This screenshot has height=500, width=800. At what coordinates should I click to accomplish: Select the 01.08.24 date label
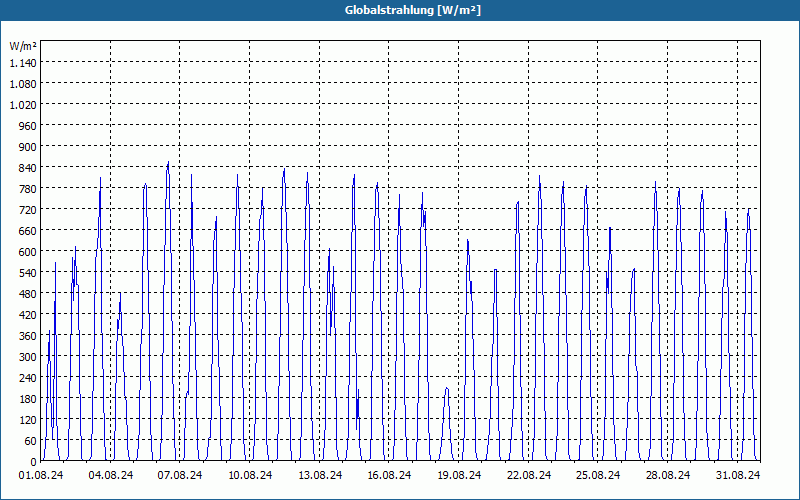41,475
